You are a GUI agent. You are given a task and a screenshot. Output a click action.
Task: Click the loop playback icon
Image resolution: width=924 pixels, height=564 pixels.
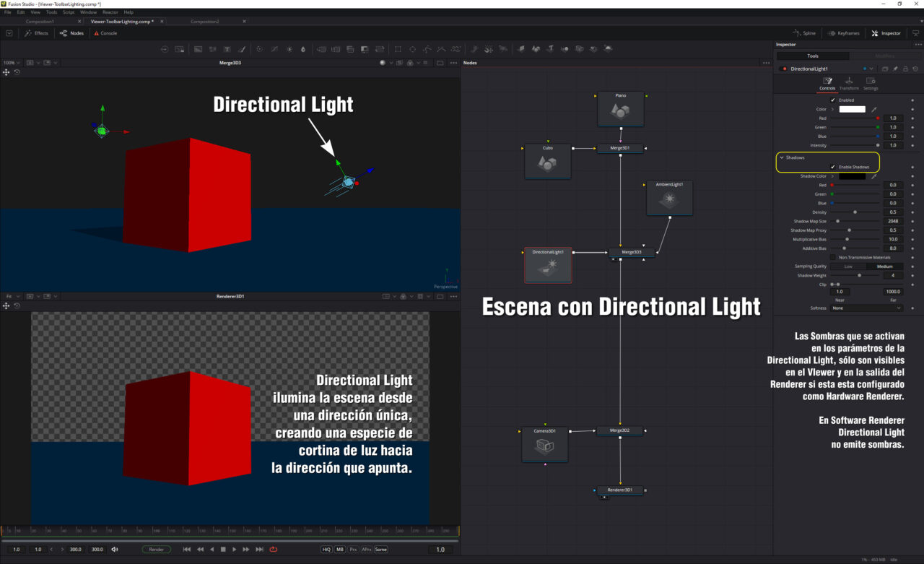point(274,550)
